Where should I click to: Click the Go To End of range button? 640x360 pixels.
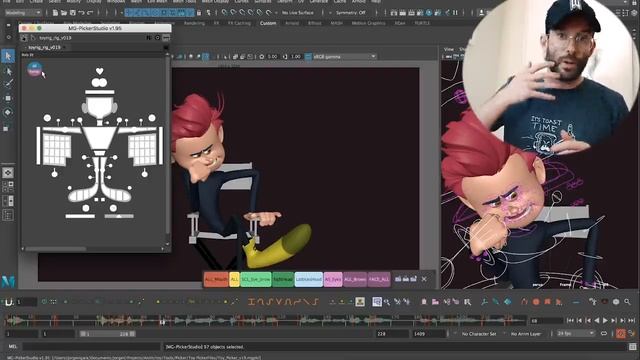pos(631,321)
